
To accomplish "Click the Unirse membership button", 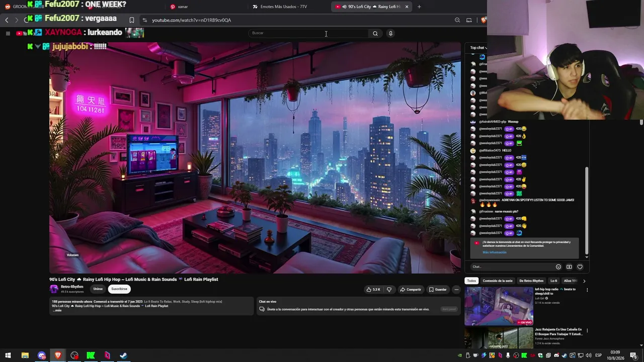I will point(98,289).
